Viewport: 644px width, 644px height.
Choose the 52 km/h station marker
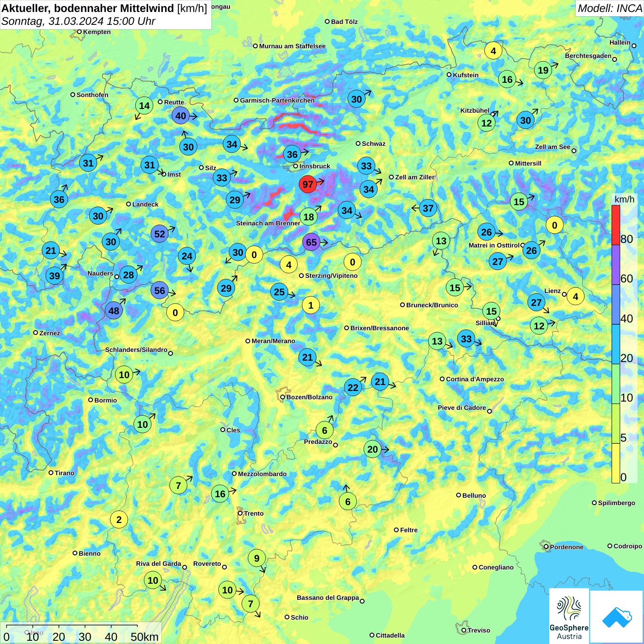click(160, 234)
